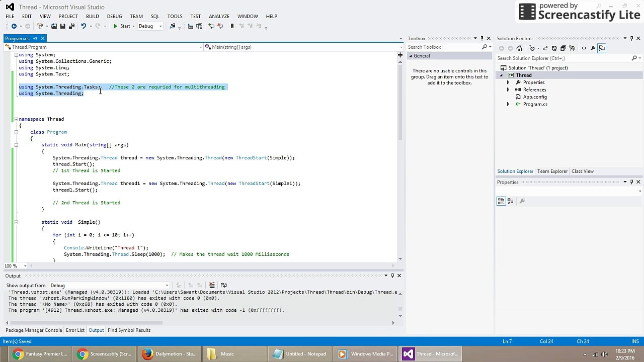Switch to the Package Manager Console tab
Viewport: 644px width, 362px height.
pos(34,330)
